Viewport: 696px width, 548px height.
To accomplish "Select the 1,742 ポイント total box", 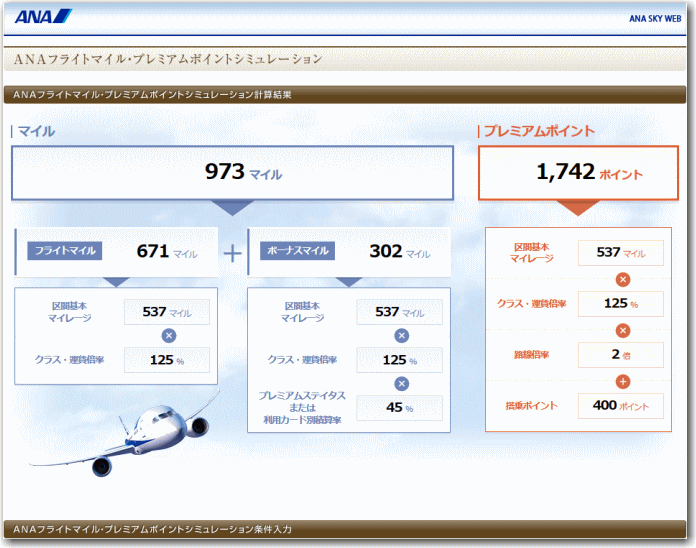I will pyautogui.click(x=578, y=173).
